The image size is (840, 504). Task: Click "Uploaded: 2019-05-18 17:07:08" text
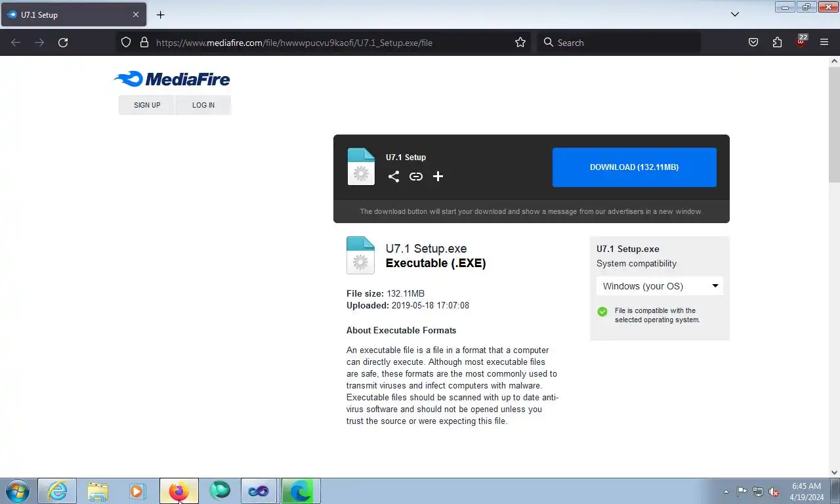pos(408,305)
